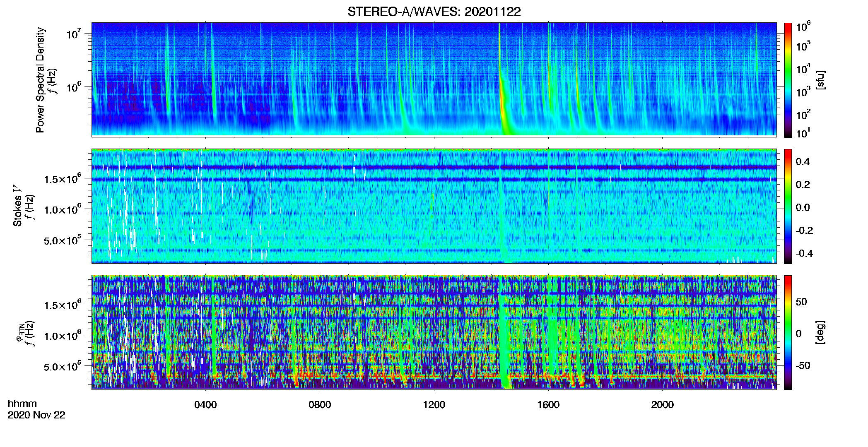Click the phi RTN spectrogram panel

pyautogui.click(x=434, y=332)
